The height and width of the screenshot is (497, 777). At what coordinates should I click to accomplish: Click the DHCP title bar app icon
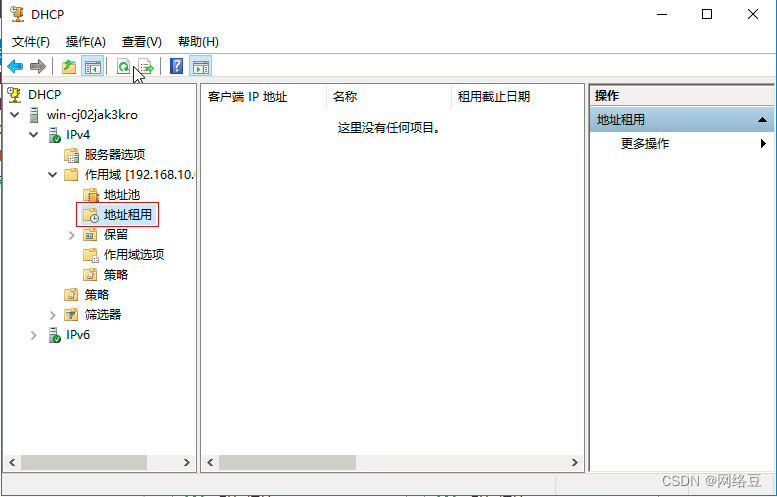point(17,14)
